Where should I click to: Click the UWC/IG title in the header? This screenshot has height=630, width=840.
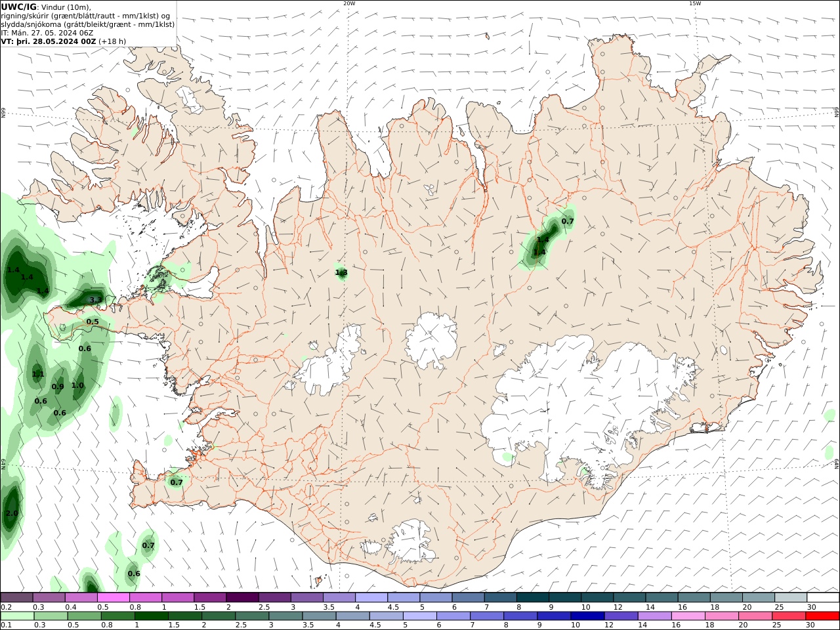19,7
